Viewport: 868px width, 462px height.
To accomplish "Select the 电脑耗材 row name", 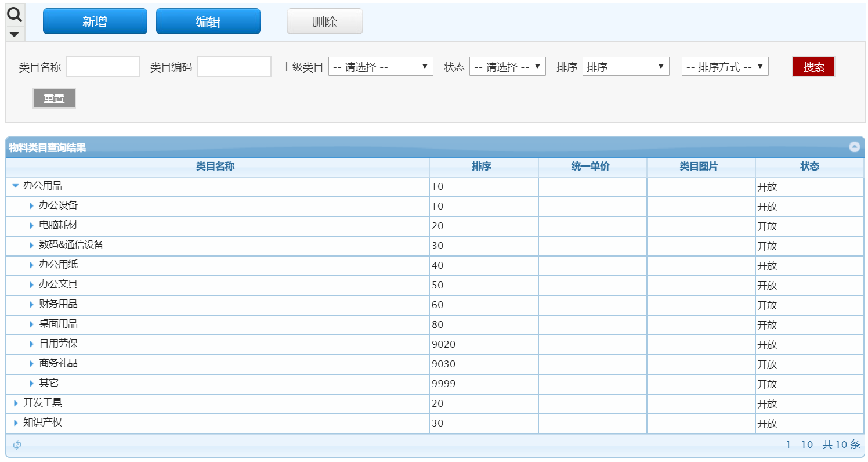I will coord(58,225).
